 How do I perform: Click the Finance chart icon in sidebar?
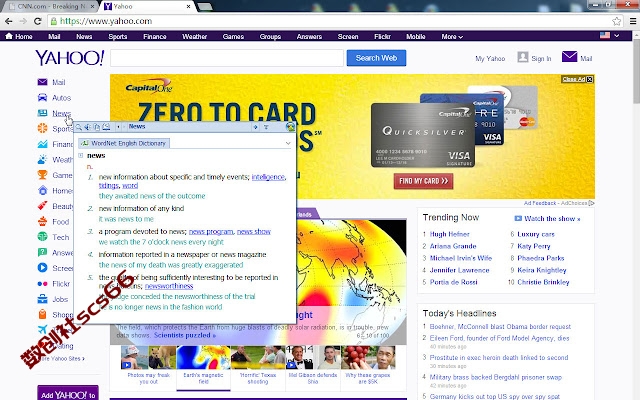[x=42, y=144]
